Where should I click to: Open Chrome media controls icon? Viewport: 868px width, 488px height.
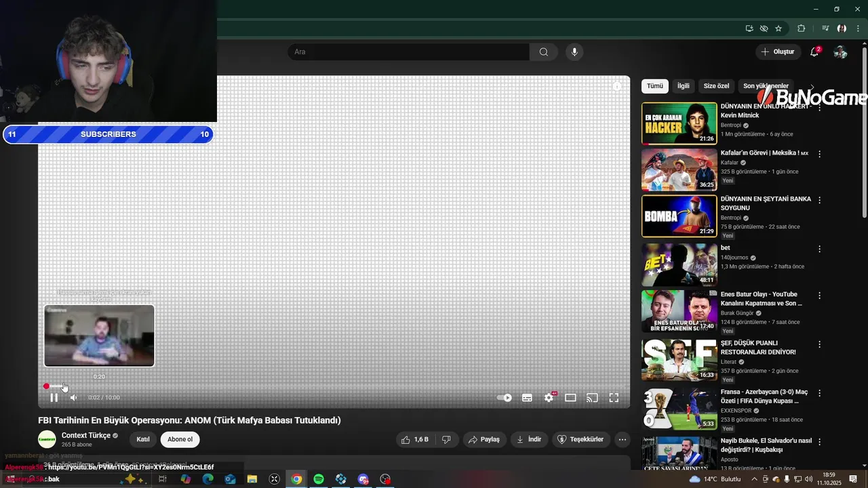point(825,28)
